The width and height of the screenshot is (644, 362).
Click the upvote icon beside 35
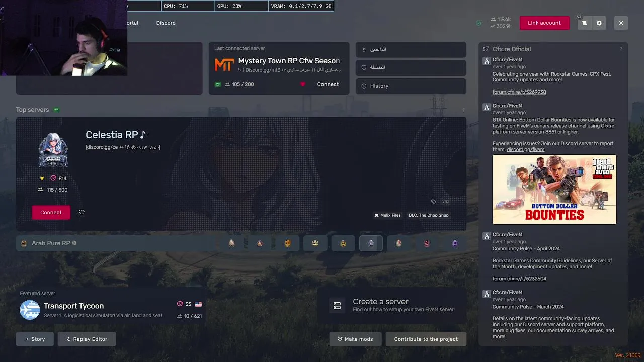point(180,304)
